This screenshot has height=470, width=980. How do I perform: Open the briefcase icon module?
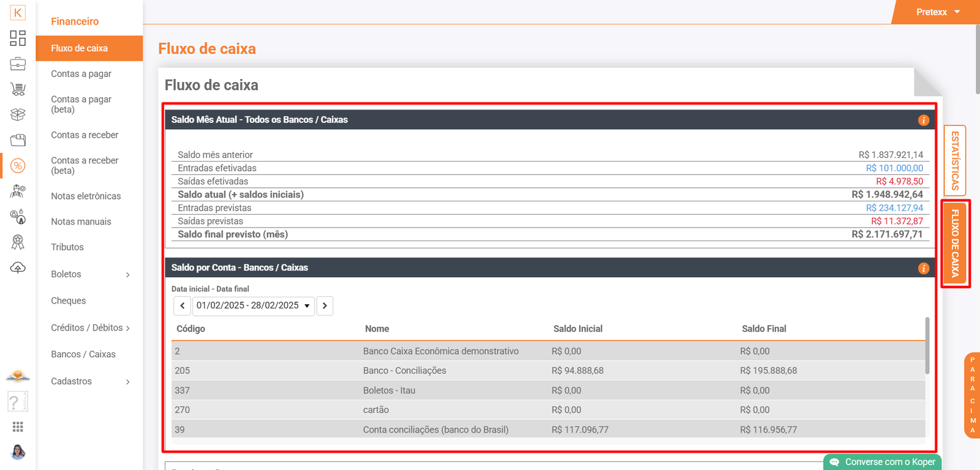(18, 64)
